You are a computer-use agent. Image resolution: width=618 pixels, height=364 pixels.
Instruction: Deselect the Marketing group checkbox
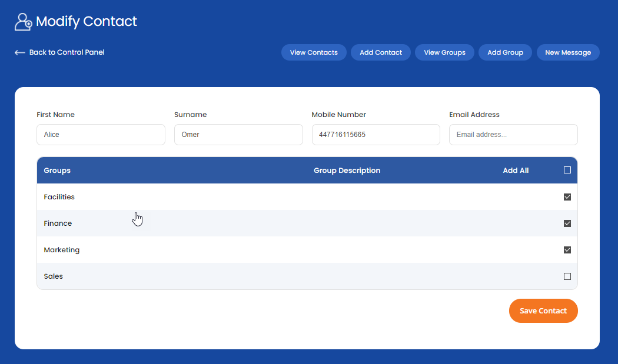pyautogui.click(x=567, y=250)
